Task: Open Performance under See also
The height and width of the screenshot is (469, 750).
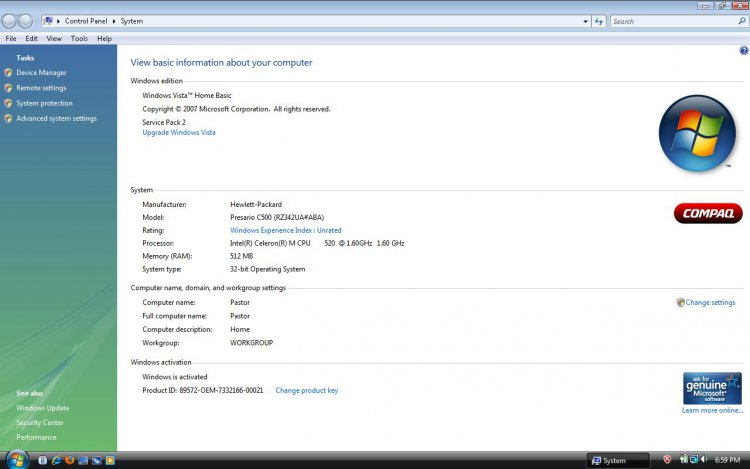Action: point(36,437)
